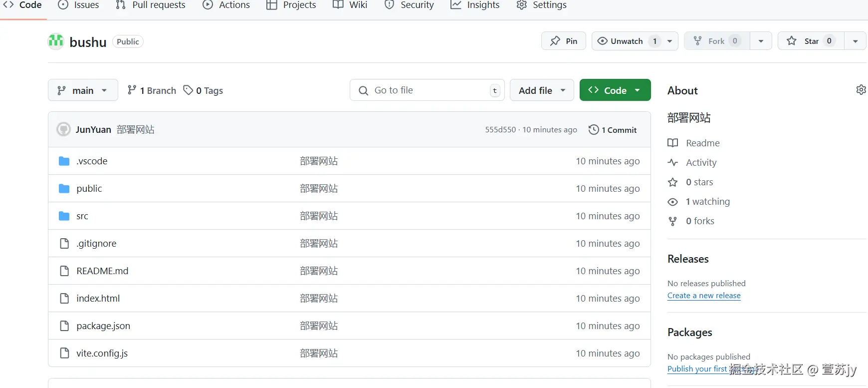Click the vite.config.js file icon
This screenshot has height=388, width=868.
click(x=64, y=353)
